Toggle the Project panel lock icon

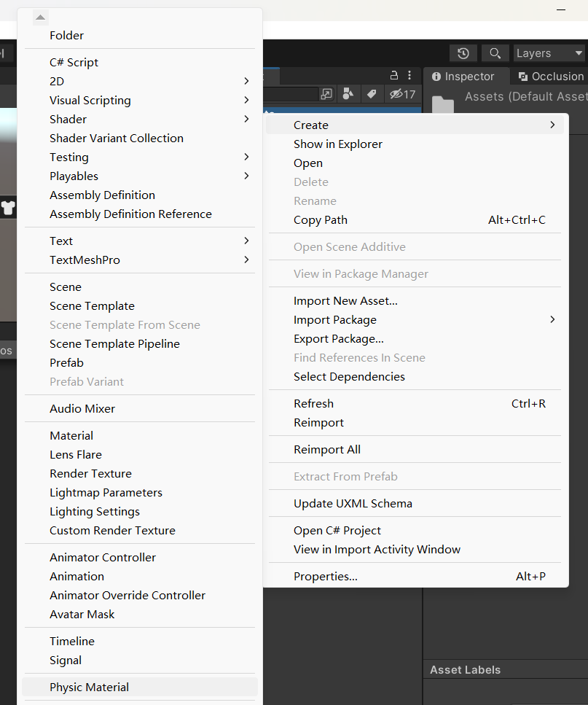[394, 75]
